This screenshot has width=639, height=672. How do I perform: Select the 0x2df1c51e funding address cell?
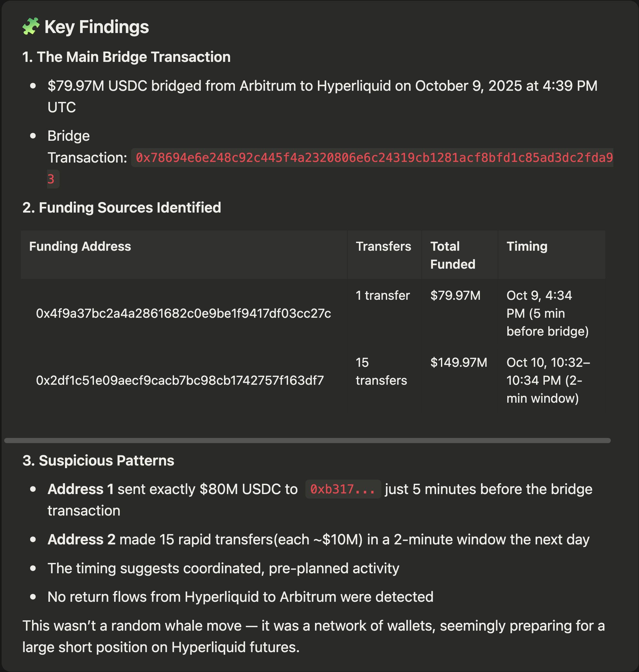[x=180, y=380]
